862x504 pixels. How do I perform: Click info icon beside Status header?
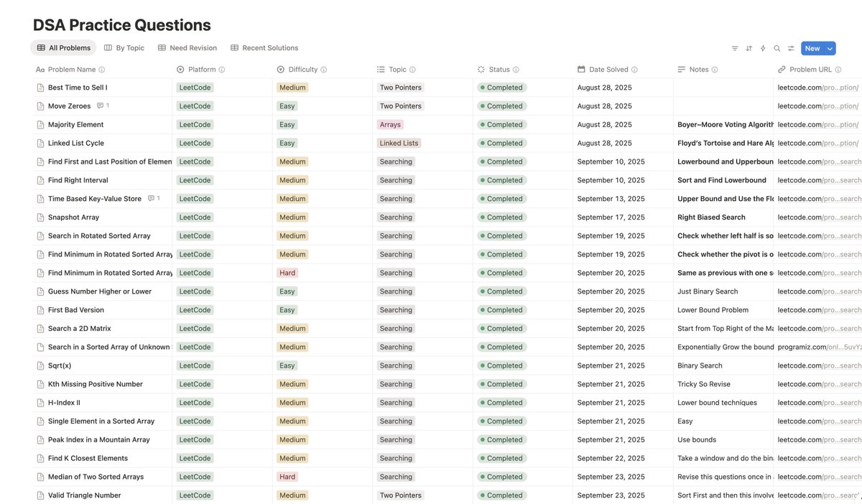(x=516, y=70)
